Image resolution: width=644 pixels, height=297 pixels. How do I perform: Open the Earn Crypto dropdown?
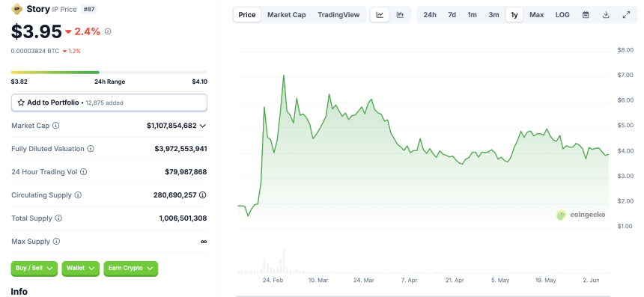tap(130, 269)
